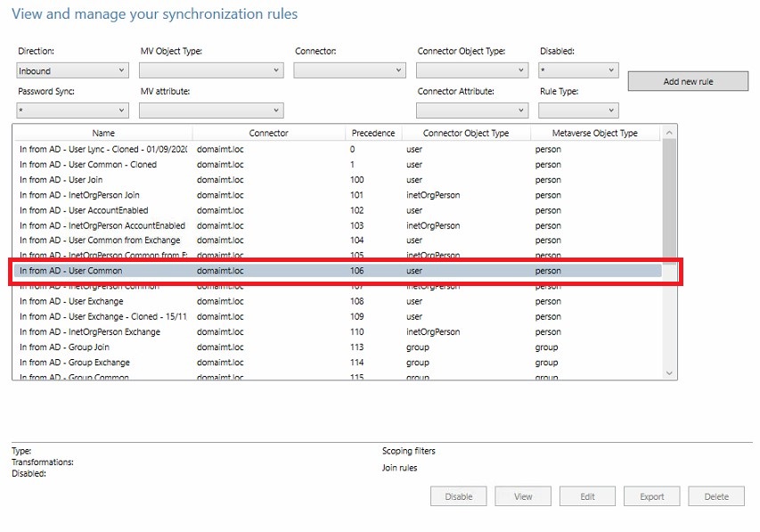The width and height of the screenshot is (760, 532).
Task: Expand the Rule Type dropdown
Action: tap(577, 110)
